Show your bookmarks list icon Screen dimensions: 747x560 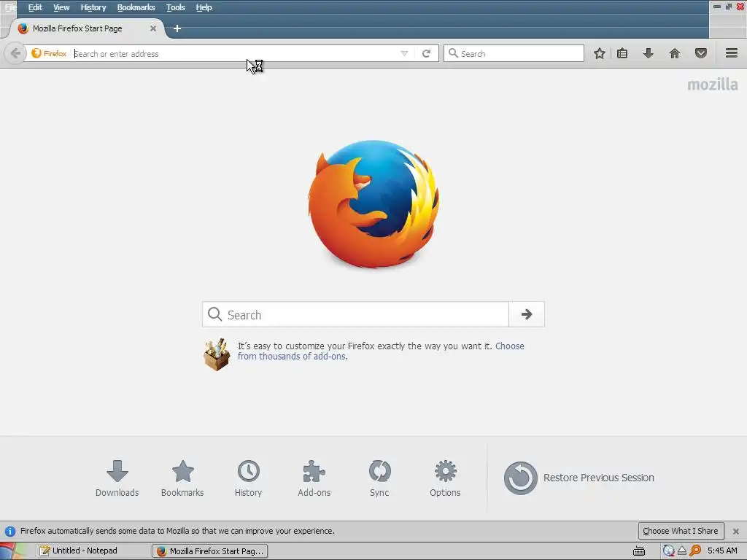[x=622, y=53]
